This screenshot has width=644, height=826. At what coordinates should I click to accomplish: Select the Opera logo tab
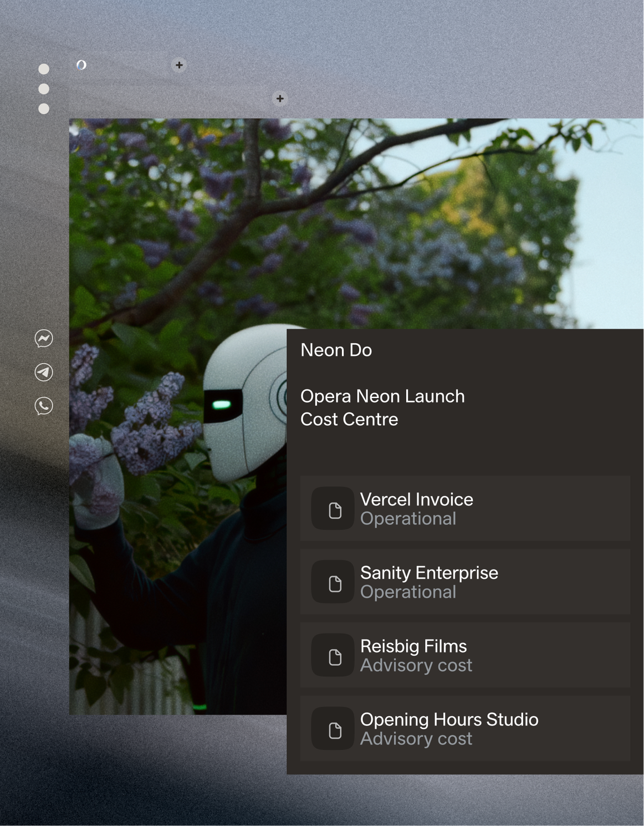(81, 65)
